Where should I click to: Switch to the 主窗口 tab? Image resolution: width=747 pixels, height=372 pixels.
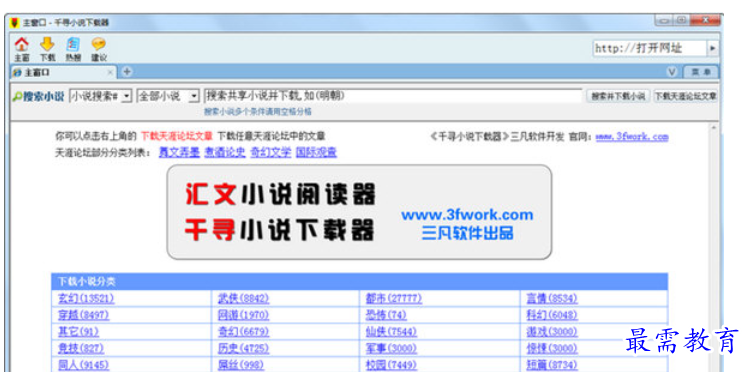(x=62, y=72)
